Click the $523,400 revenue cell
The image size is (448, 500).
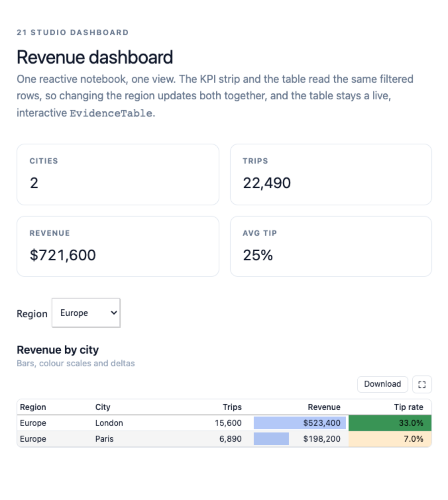[x=300, y=423]
